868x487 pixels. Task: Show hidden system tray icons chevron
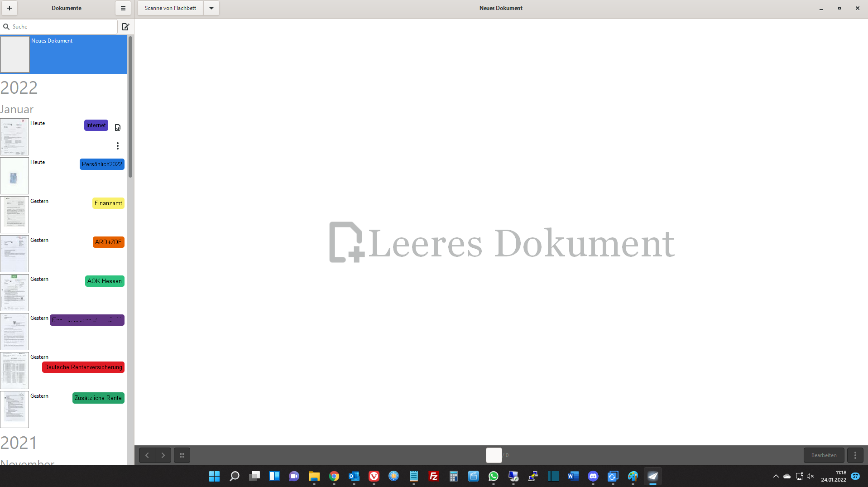point(776,476)
